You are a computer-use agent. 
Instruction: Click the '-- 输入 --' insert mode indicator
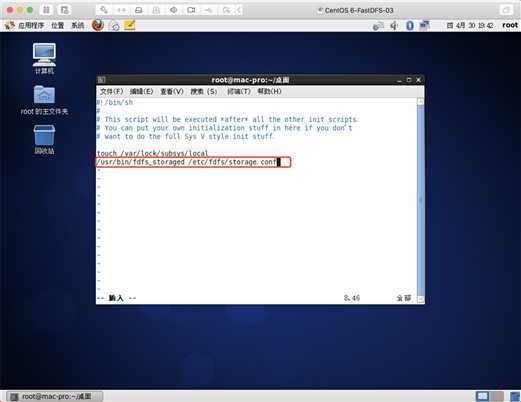tap(116, 298)
